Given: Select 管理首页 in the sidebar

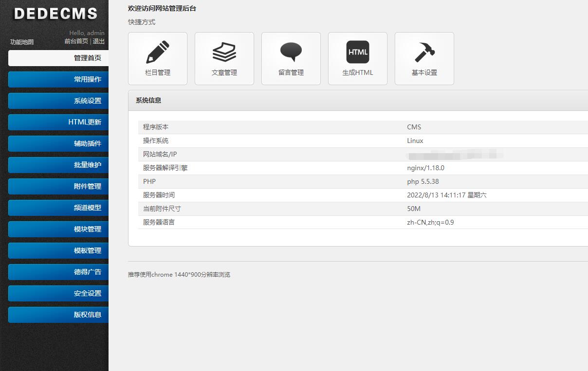Looking at the screenshot, I should [x=58, y=58].
